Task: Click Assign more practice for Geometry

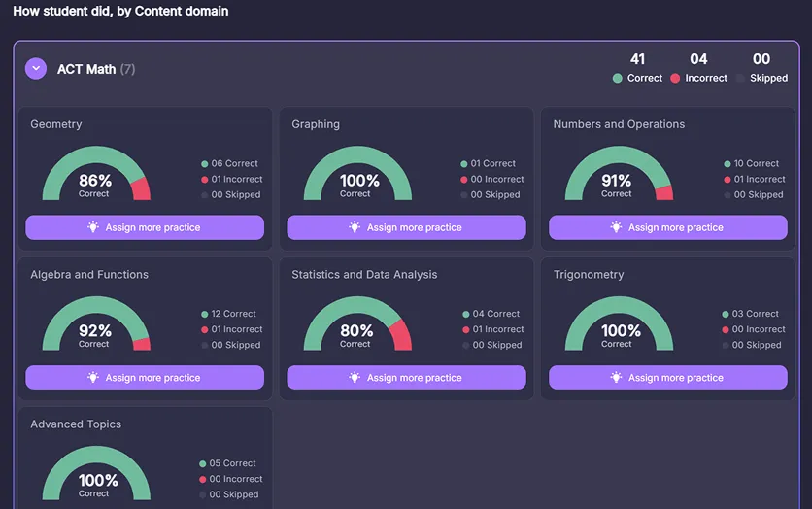Action: tap(145, 227)
